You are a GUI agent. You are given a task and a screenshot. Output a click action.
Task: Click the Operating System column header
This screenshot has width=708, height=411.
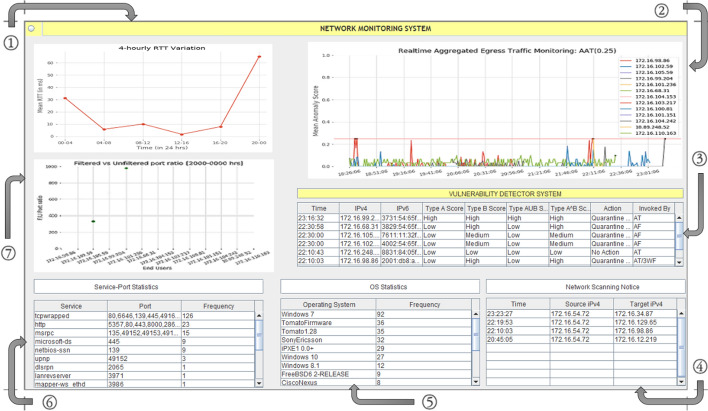[328, 304]
